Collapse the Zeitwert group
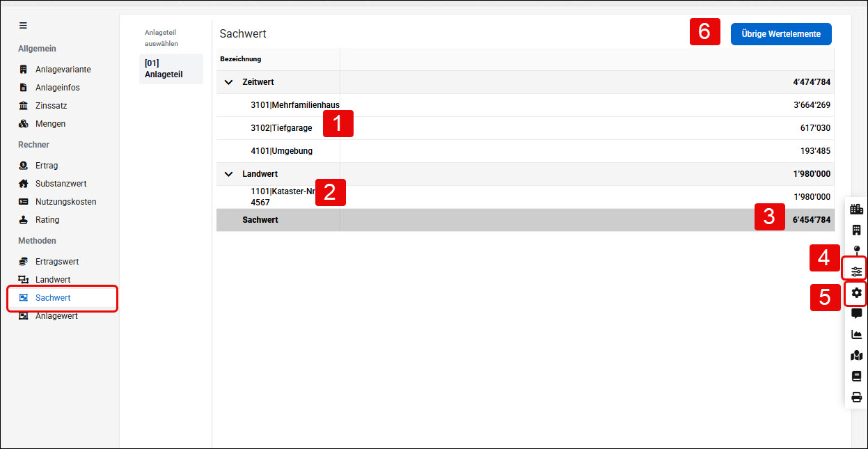Image resolution: width=868 pixels, height=449 pixels. [228, 82]
